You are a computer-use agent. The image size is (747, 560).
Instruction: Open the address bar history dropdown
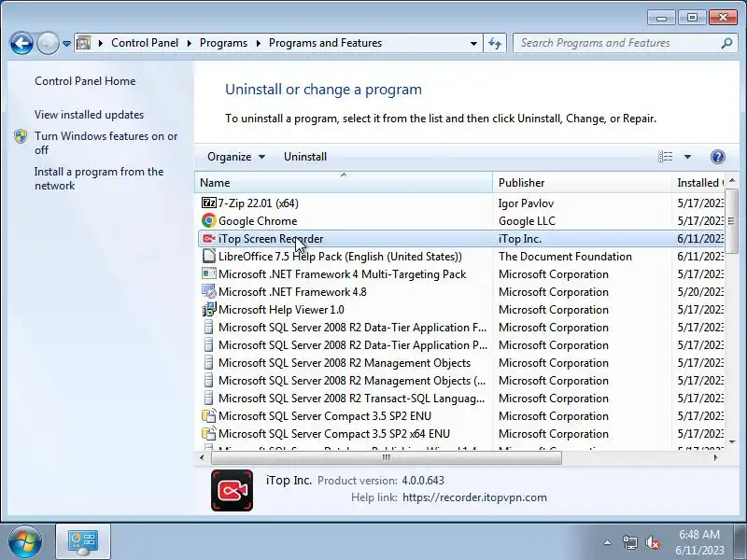coord(473,43)
